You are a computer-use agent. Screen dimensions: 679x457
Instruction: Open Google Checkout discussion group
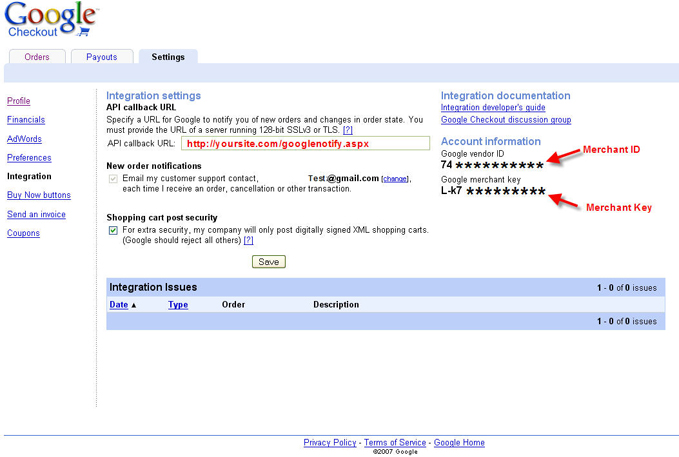506,120
